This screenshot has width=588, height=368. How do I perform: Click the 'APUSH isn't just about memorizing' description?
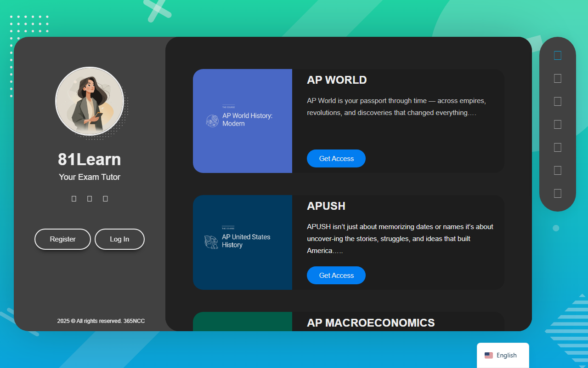click(x=400, y=239)
